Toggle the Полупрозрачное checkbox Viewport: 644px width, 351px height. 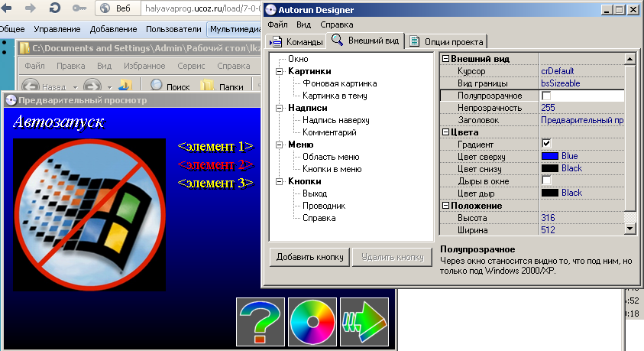tap(546, 96)
